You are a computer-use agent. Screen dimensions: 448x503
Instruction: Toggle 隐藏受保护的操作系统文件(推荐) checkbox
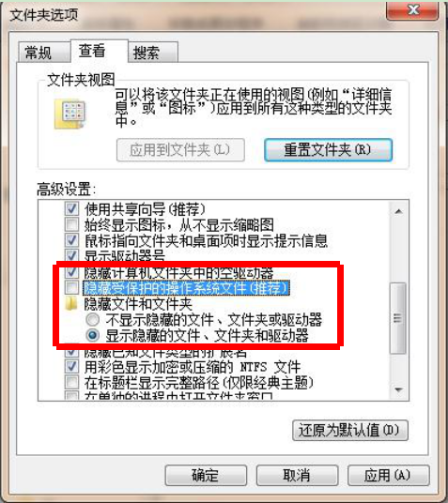[71, 287]
